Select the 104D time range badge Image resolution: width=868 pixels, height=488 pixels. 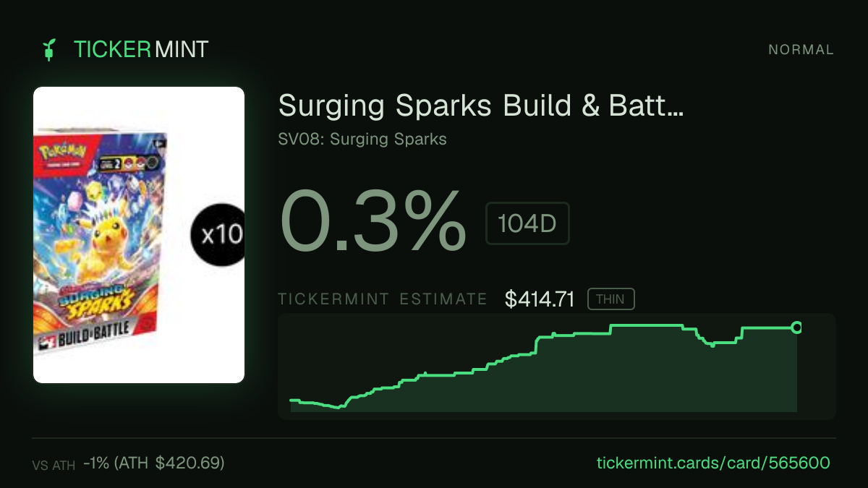tap(527, 223)
